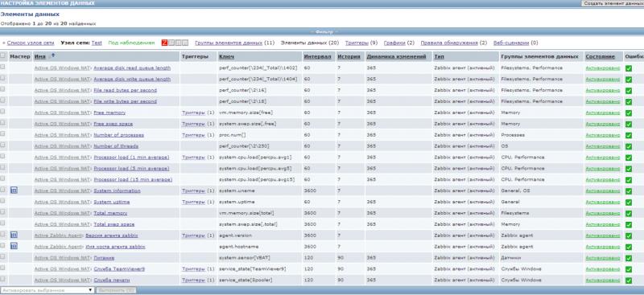Check the box for Average disk read queue length
The height and width of the screenshot is (295, 644).
3,67
